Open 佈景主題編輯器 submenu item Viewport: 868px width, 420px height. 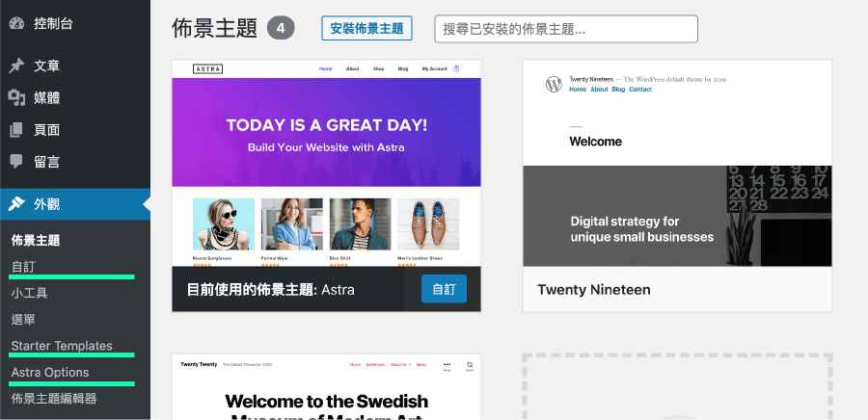click(x=54, y=399)
